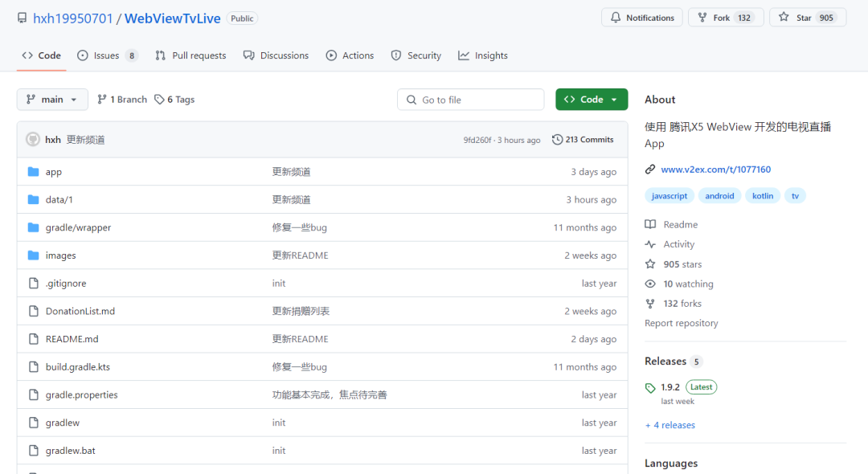Screen dimensions: 868x474
Task: Select the tv topic tag
Action: tap(796, 196)
